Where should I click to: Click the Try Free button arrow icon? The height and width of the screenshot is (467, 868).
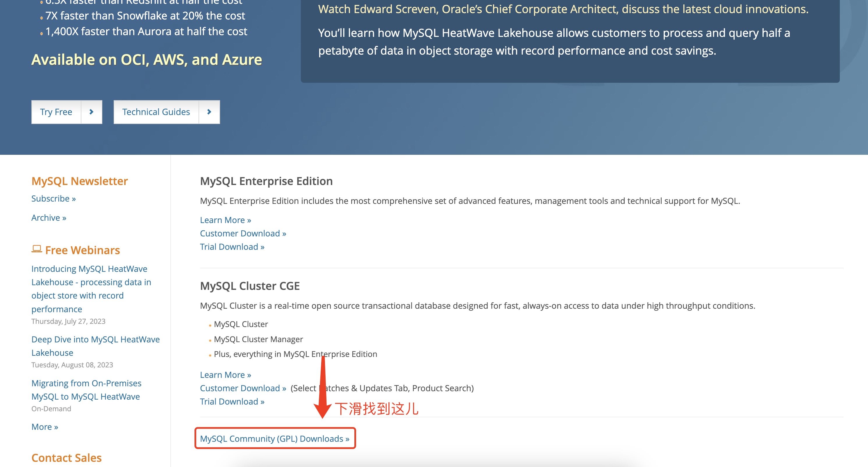(x=91, y=112)
